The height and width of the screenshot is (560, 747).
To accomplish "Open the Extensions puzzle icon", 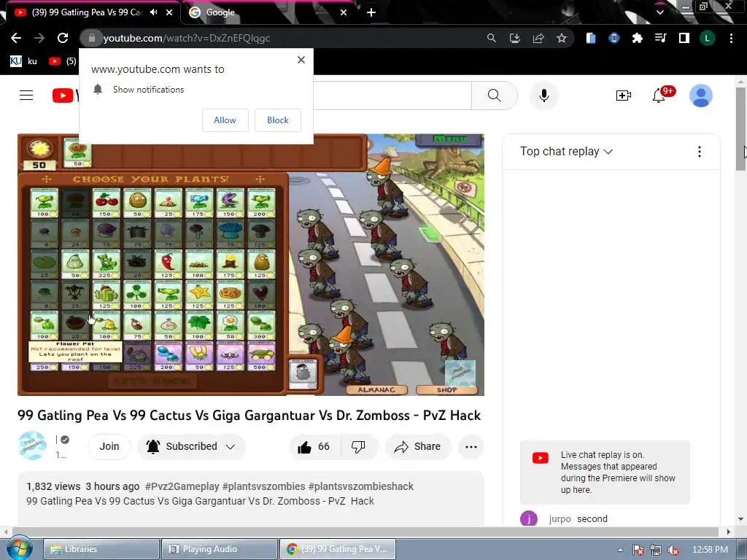I will click(638, 38).
